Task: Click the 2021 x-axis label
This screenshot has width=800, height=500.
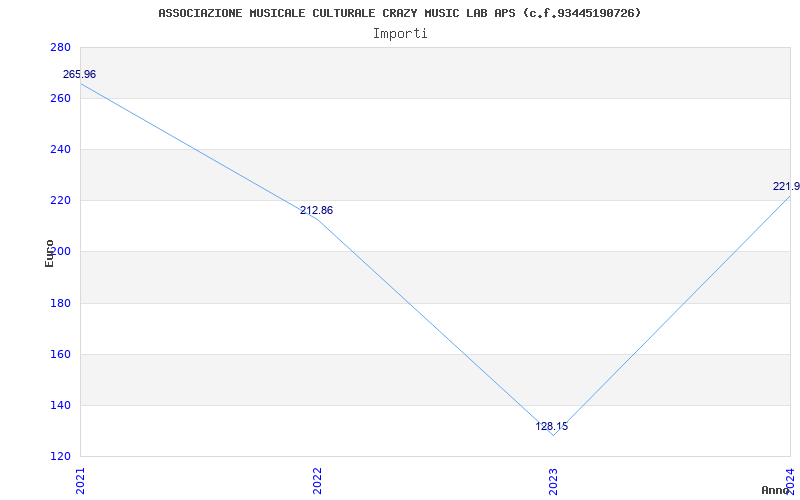Action: coord(81,481)
